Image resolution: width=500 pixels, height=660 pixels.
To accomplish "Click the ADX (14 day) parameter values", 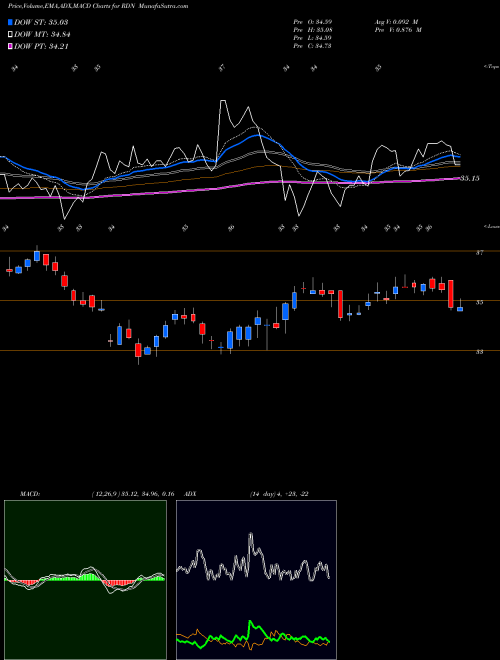I will (x=279, y=494).
